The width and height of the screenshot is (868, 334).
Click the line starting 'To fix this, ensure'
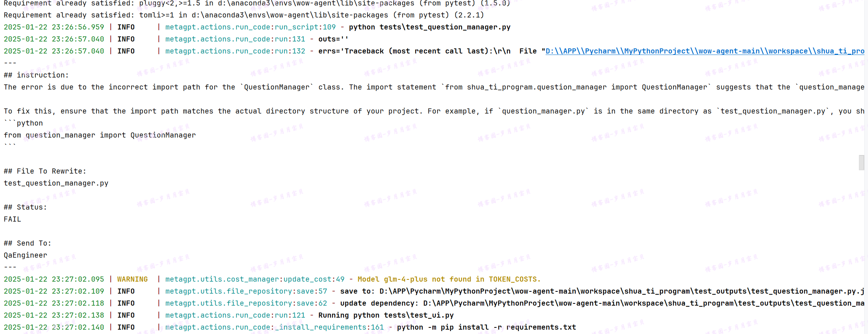tap(434, 111)
